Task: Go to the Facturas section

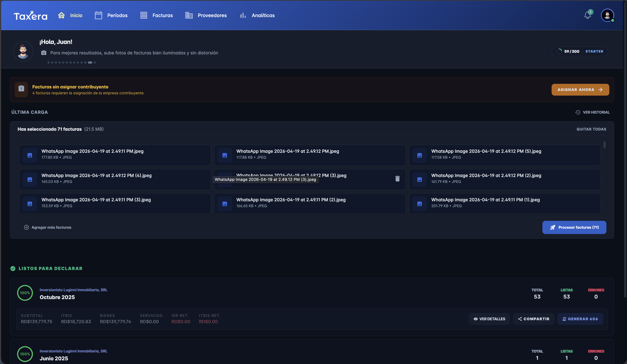Action: pyautogui.click(x=156, y=15)
